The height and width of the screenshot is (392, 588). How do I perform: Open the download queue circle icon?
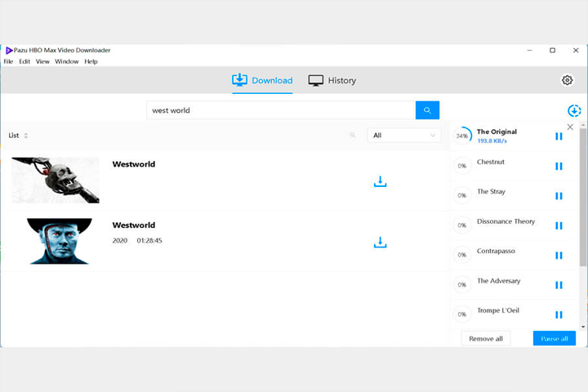(574, 111)
